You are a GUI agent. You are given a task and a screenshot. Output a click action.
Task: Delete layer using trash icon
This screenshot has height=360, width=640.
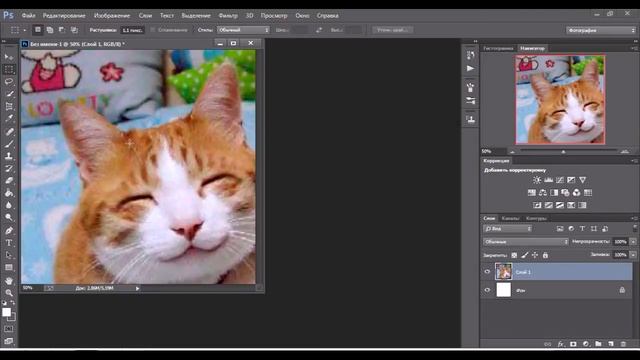623,344
